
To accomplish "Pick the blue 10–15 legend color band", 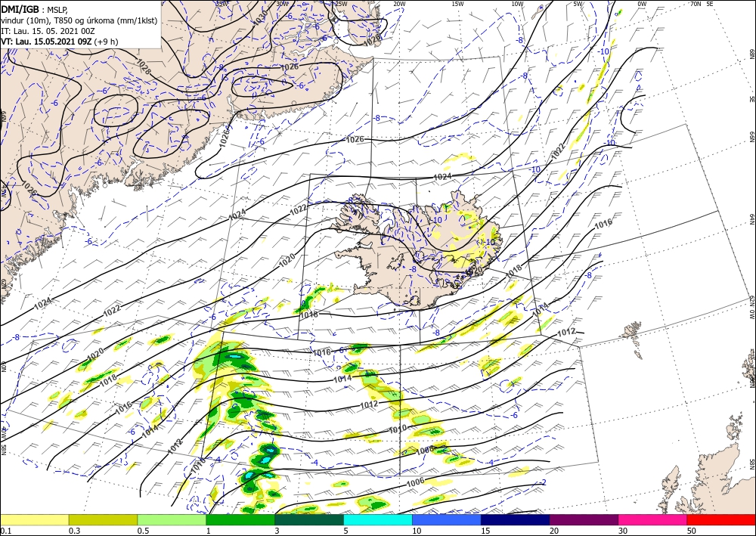I will (447, 519).
